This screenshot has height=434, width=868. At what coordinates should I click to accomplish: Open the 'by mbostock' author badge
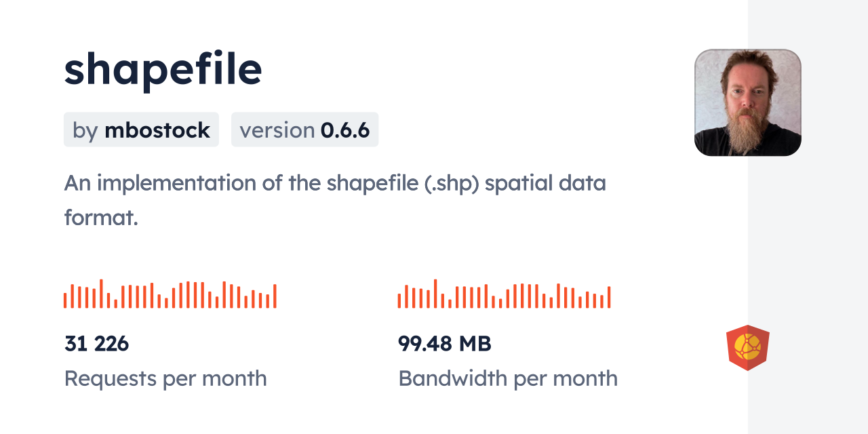point(141,130)
